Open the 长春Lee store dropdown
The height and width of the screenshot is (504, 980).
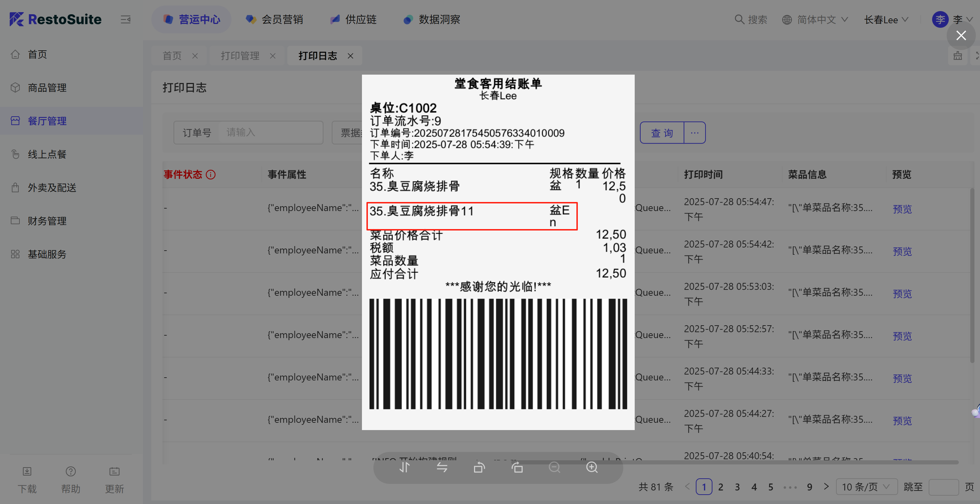point(886,19)
